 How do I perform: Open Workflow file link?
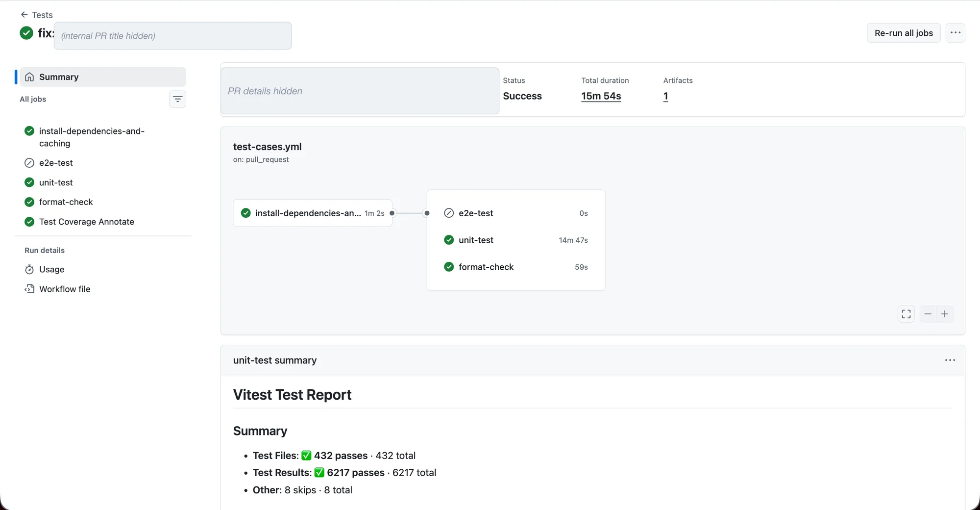[103, 289]
